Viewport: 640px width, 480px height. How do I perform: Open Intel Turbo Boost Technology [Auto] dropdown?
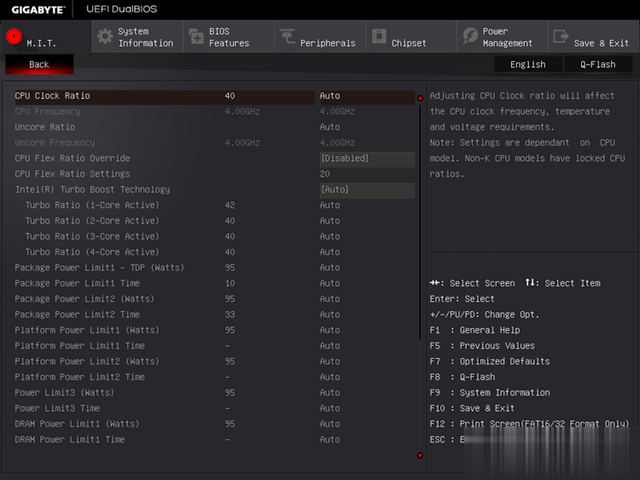[x=367, y=190]
